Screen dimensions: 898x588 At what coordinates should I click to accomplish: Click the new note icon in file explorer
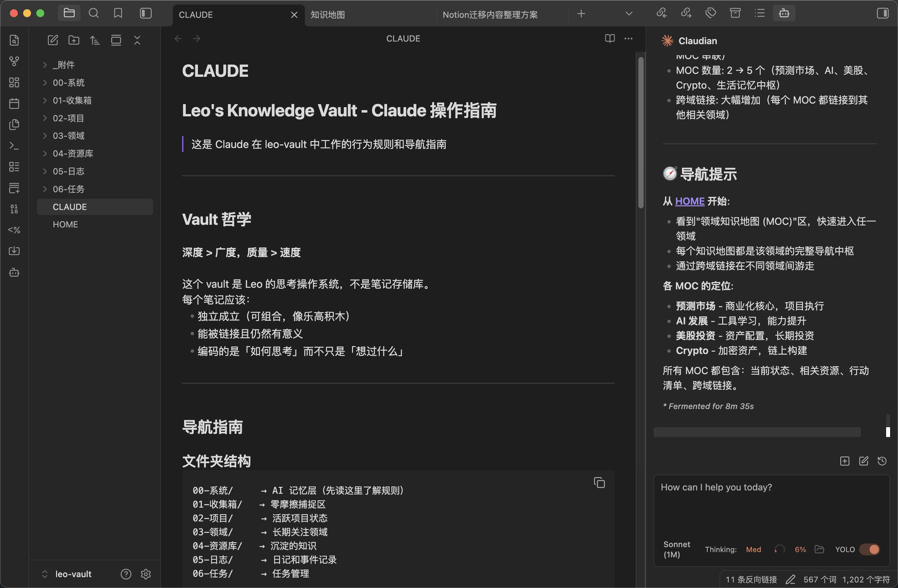(x=53, y=40)
